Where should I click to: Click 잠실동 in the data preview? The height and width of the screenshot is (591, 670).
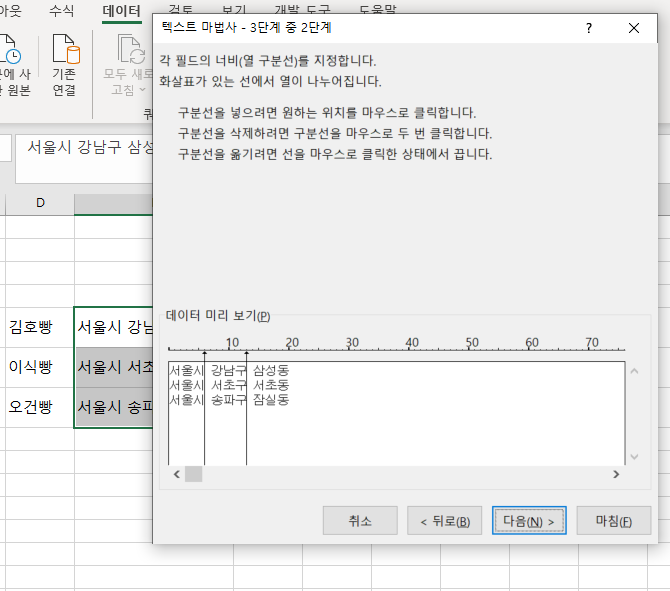pyautogui.click(x=271, y=400)
